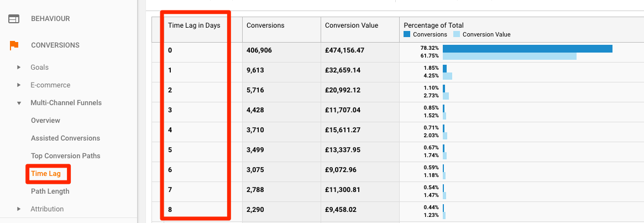Click the light blue Conversion Value legend swatch

coord(456,34)
